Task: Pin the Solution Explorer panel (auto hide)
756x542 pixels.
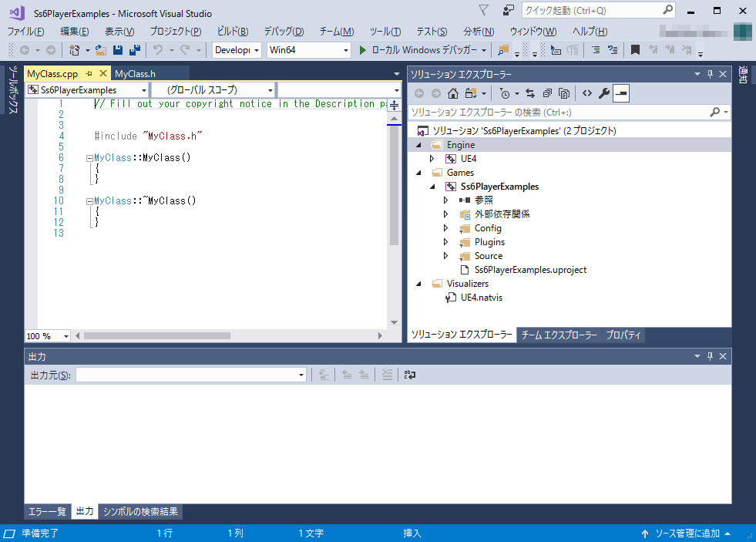Action: pos(711,74)
